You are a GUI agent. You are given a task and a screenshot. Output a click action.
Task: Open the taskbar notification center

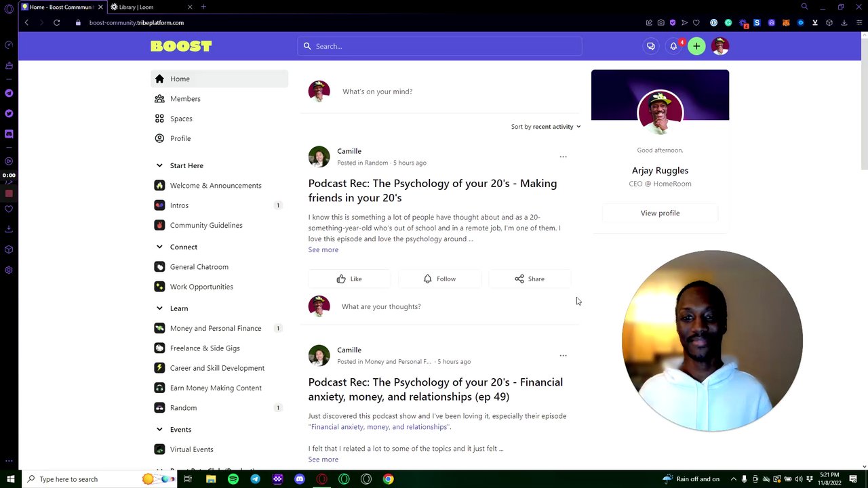point(853,479)
